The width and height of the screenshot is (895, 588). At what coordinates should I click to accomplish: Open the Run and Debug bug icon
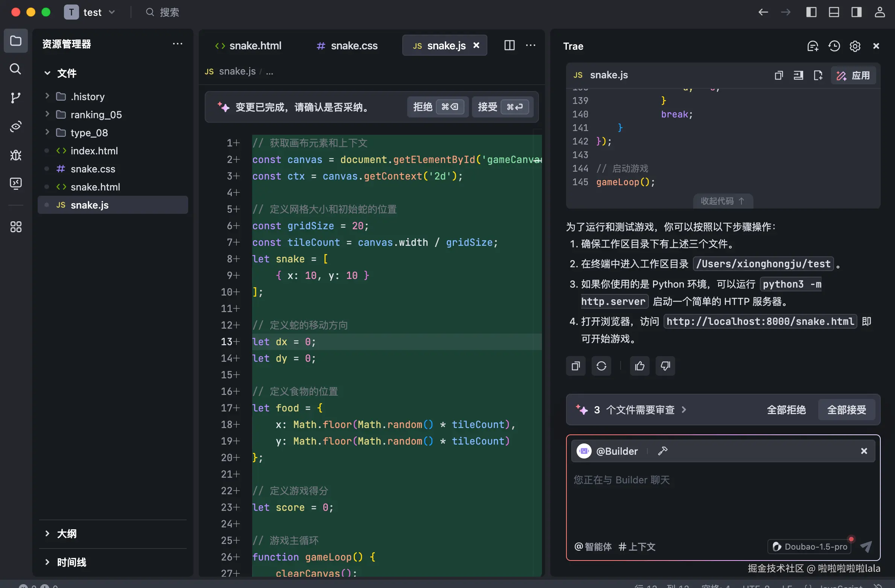coord(15,155)
